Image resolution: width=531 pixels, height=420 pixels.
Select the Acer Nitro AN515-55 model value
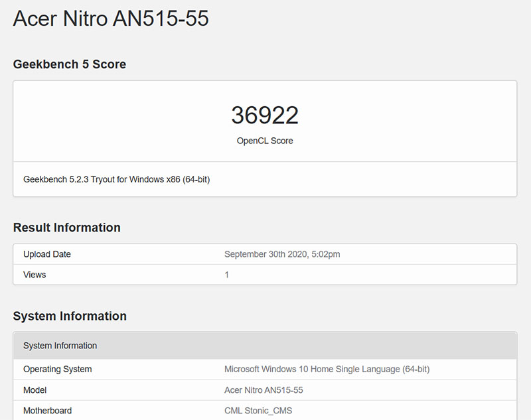264,390
